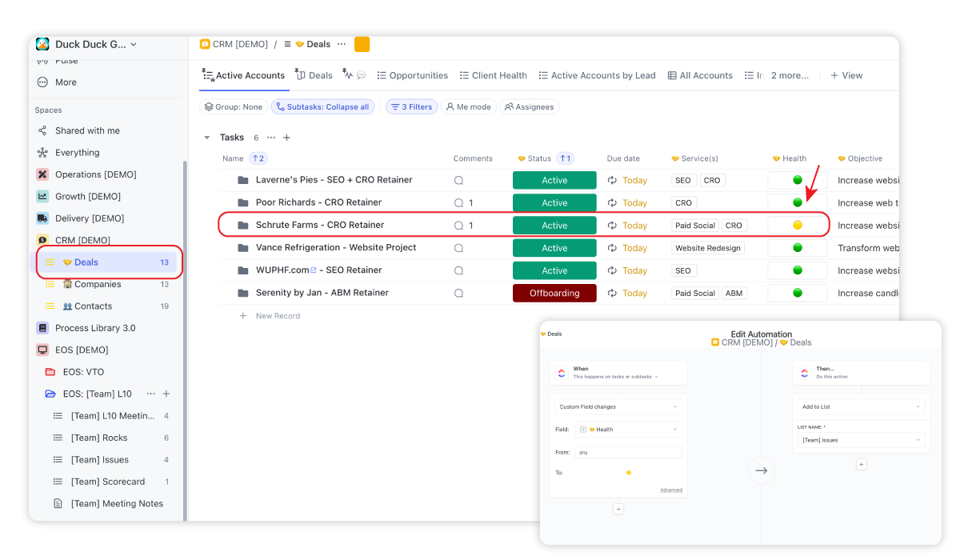
Task: Click the ellipsis next to Deals breadcrumb
Action: click(342, 44)
